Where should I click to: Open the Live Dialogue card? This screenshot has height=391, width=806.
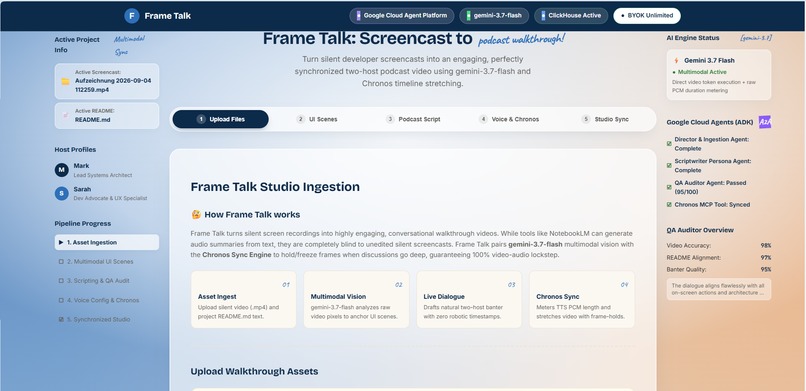point(469,300)
